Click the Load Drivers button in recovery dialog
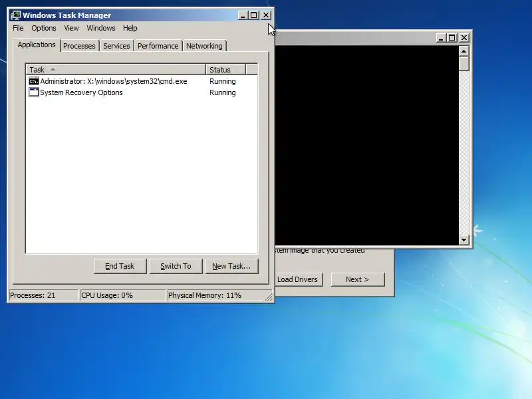The image size is (532, 399). [x=297, y=279]
